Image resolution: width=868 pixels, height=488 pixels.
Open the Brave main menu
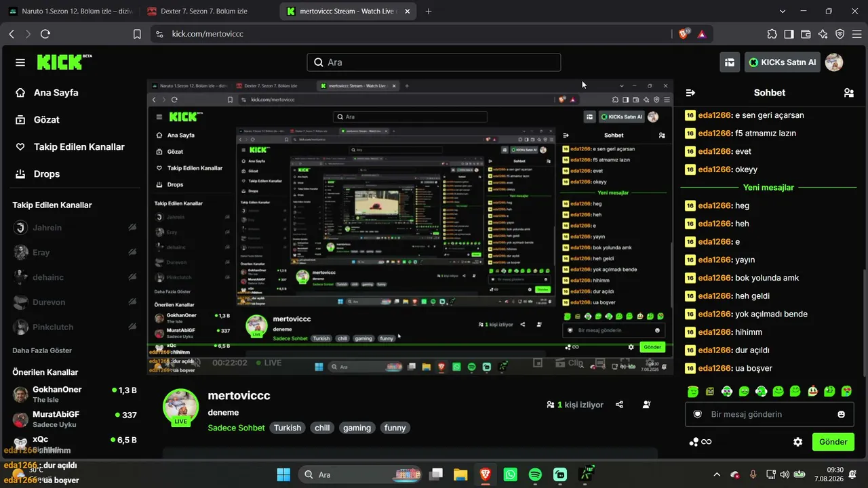click(x=856, y=34)
